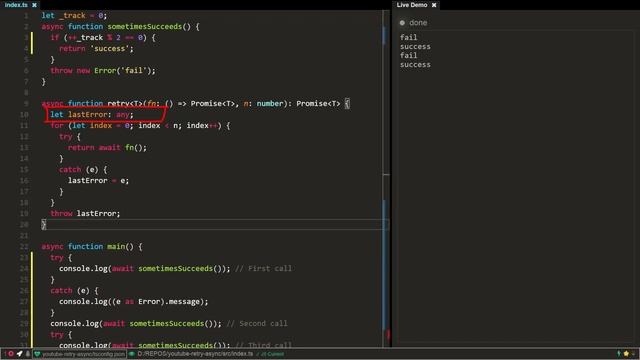Click the green heart icon beside tsconfig.json

tap(37, 354)
